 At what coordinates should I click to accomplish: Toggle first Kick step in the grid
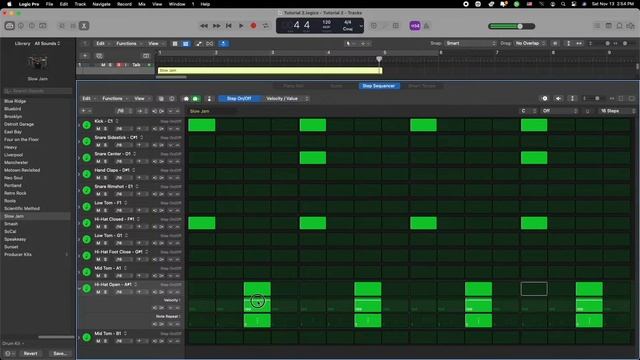coord(202,125)
